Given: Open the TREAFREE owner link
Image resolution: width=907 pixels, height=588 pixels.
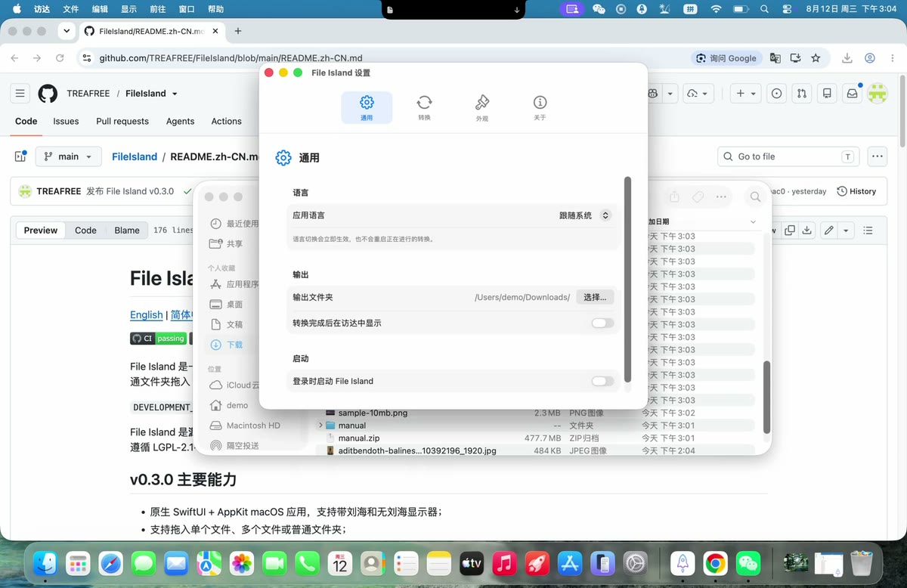Looking at the screenshot, I should click(x=88, y=94).
